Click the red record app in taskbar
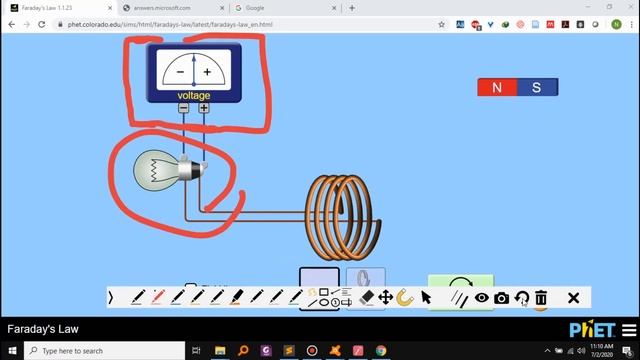The height and width of the screenshot is (360, 640). click(312, 351)
